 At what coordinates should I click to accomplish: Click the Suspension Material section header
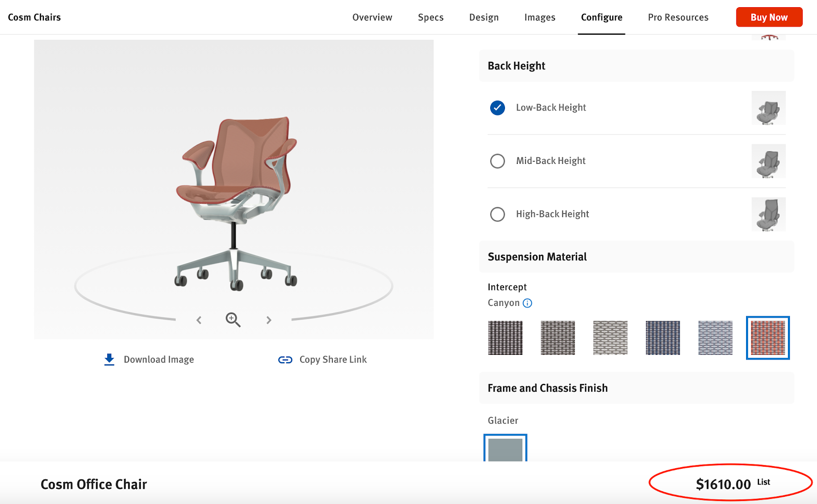click(636, 257)
